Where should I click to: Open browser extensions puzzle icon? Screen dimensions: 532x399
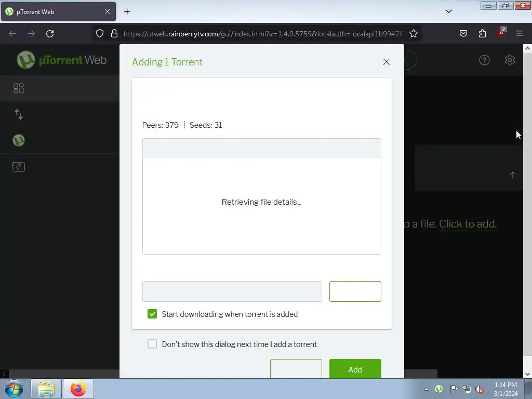point(482,34)
